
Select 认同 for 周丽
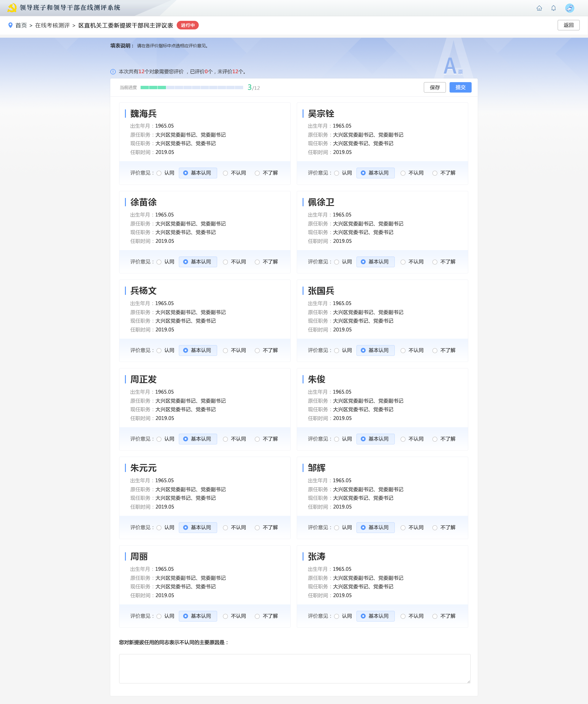165,616
